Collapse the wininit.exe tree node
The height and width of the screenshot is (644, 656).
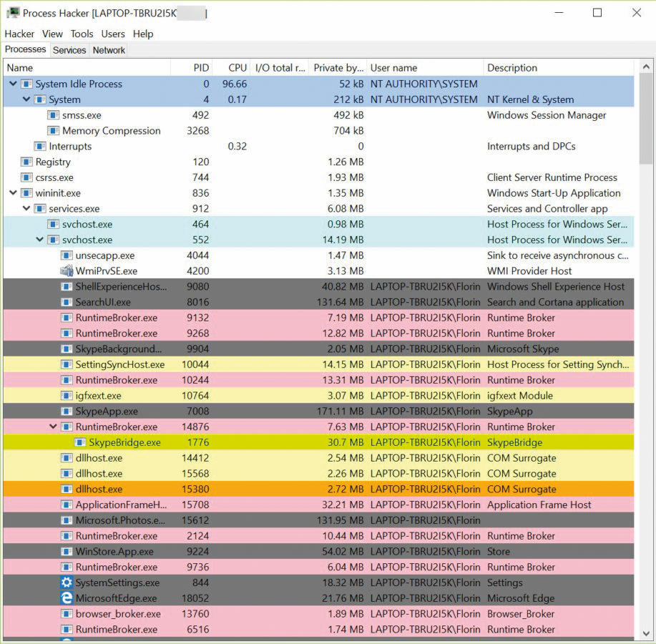point(13,192)
